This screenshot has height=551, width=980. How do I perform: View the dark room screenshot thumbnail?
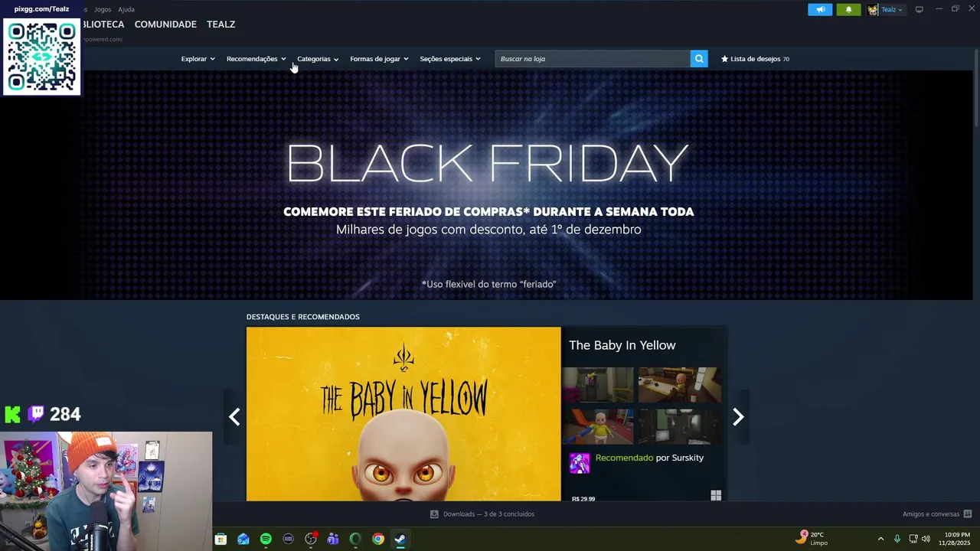click(680, 426)
